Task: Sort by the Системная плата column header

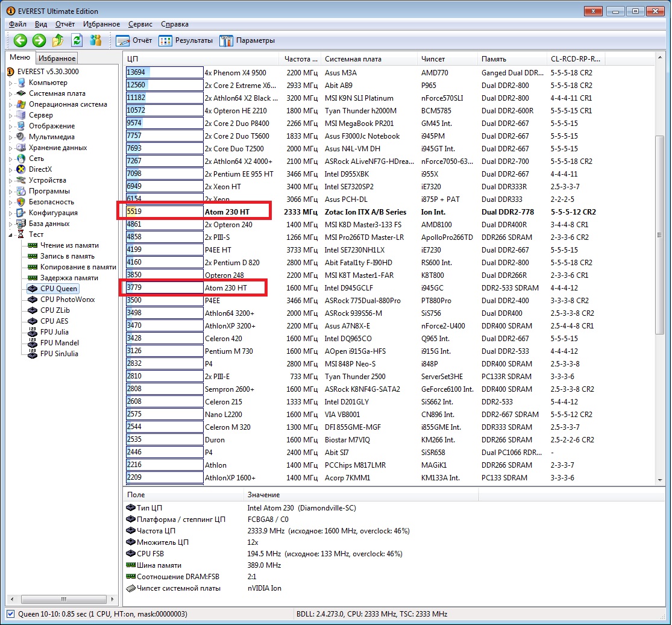Action: click(x=369, y=59)
